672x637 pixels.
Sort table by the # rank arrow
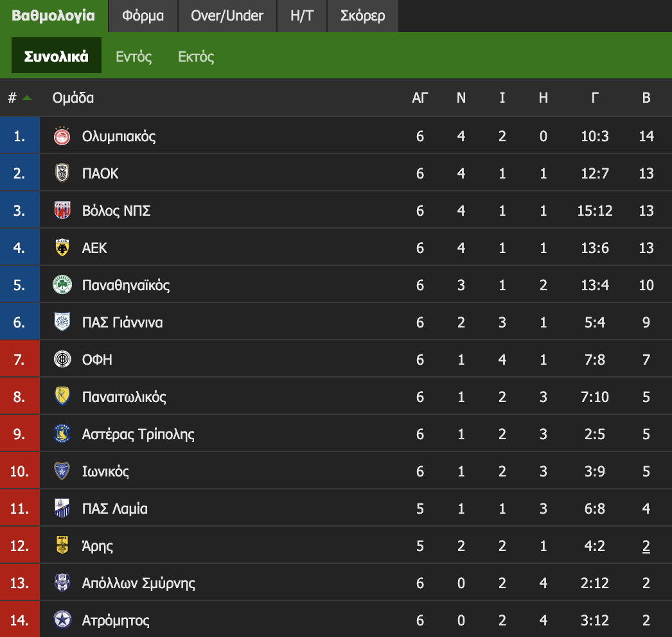click(x=26, y=98)
